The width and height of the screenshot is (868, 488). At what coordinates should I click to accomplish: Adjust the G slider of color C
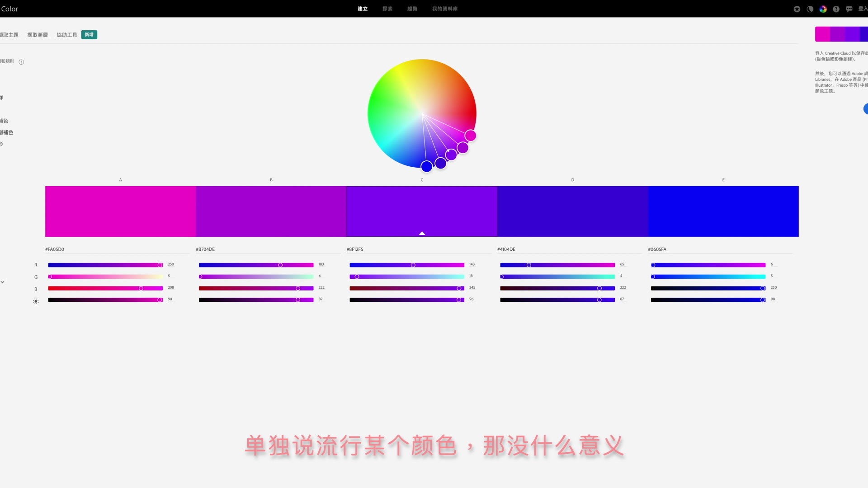click(x=407, y=277)
